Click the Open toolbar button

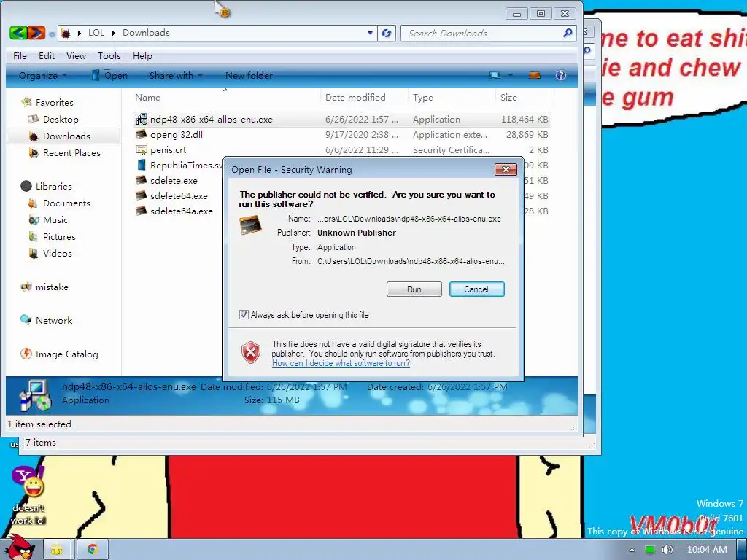tap(109, 75)
